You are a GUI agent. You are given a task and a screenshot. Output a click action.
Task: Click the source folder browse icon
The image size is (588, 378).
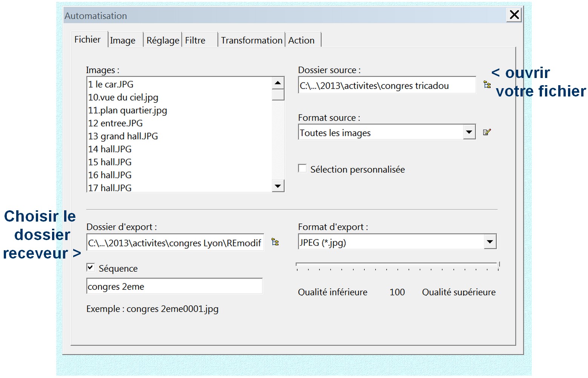coord(487,85)
